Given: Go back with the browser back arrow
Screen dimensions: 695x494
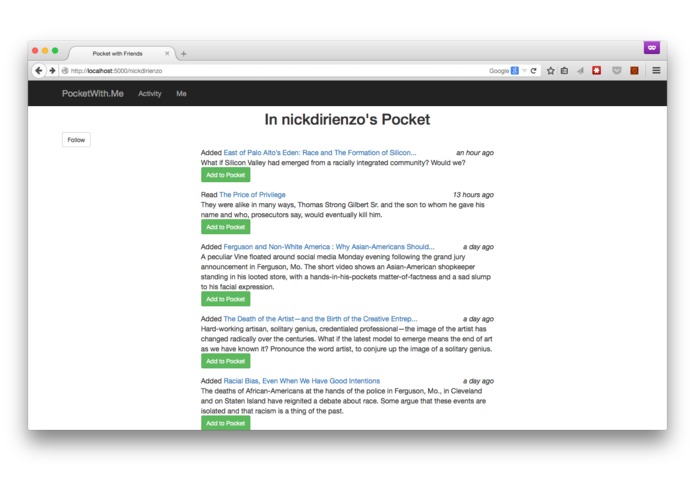Looking at the screenshot, I should (x=39, y=70).
